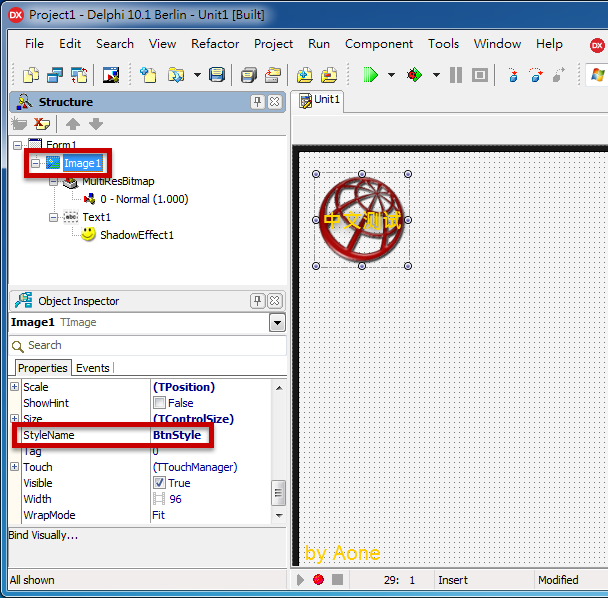Expand the Scale property
The image size is (608, 598).
(14, 387)
